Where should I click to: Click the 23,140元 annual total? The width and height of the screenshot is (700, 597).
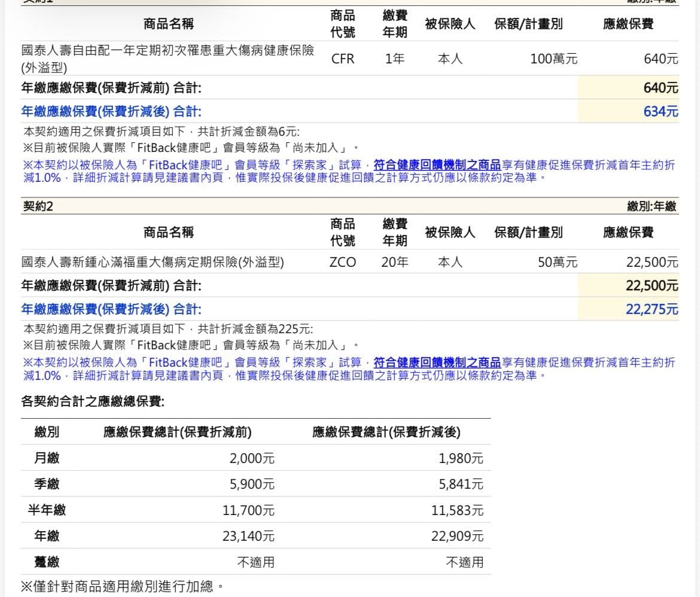(x=248, y=536)
